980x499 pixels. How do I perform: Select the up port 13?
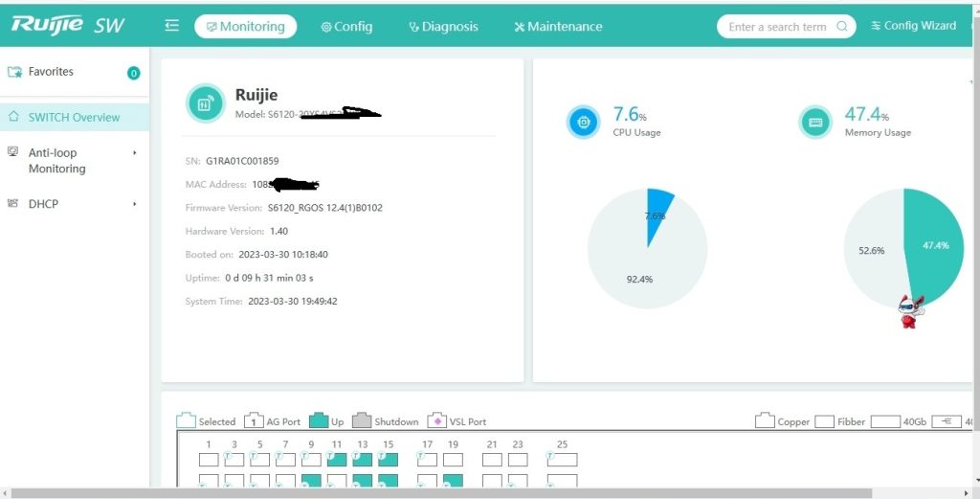coord(362,460)
